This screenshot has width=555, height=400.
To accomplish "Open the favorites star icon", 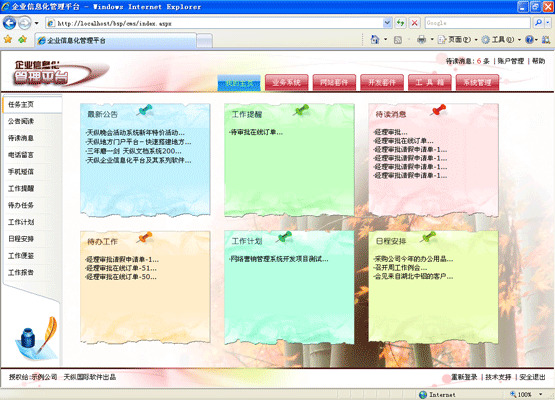I will [x=8, y=40].
